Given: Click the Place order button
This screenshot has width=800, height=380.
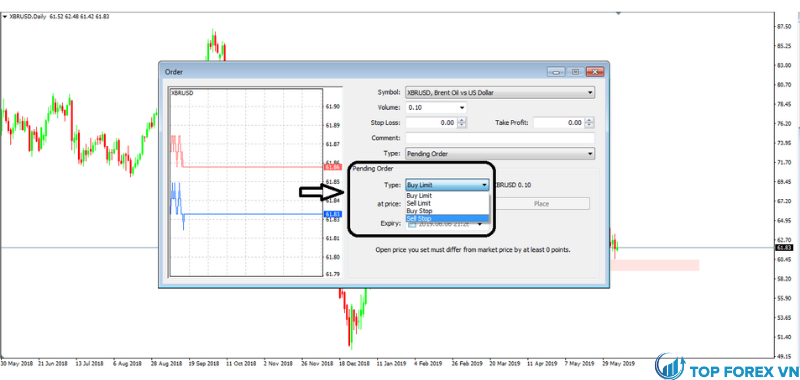Looking at the screenshot, I should click(x=542, y=204).
